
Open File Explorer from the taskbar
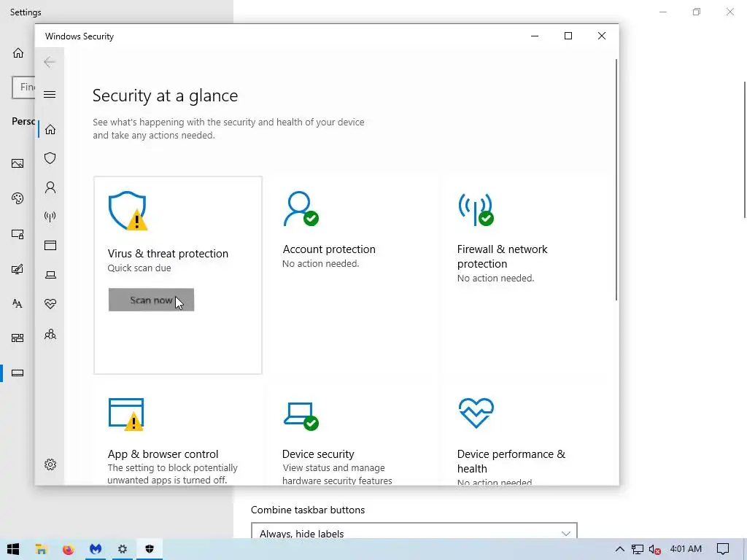click(x=41, y=549)
